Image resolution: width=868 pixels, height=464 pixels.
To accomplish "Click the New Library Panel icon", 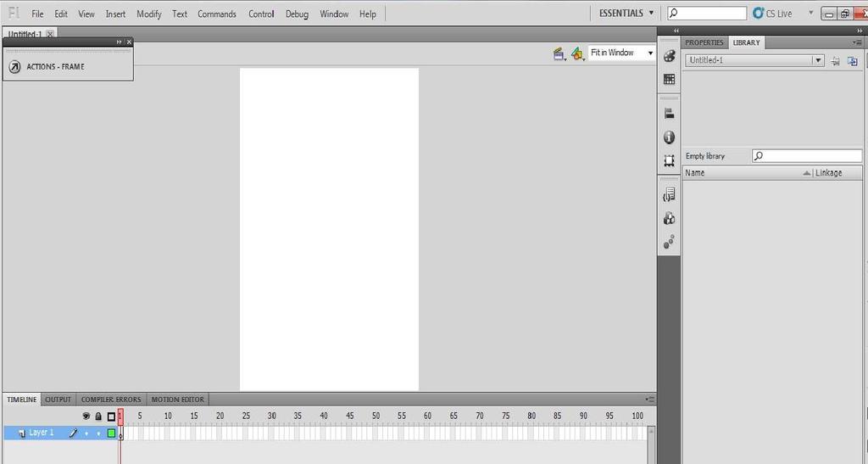I will (853, 61).
